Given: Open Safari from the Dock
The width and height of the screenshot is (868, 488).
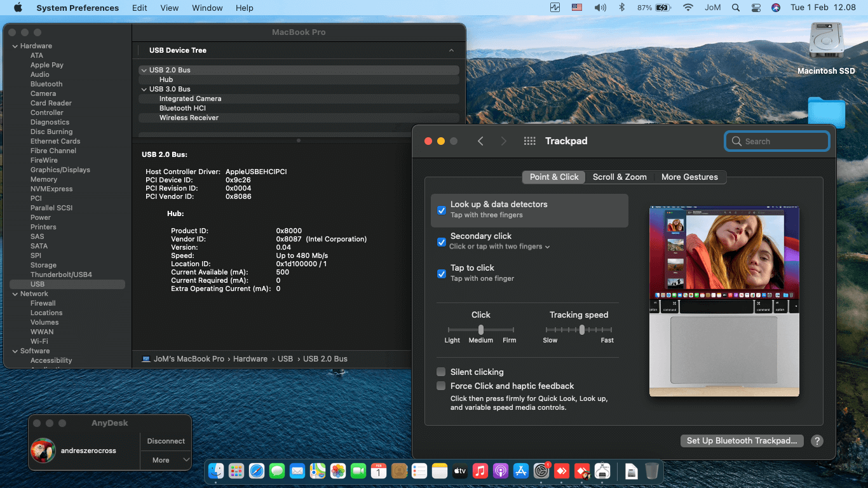Looking at the screenshot, I should [257, 471].
